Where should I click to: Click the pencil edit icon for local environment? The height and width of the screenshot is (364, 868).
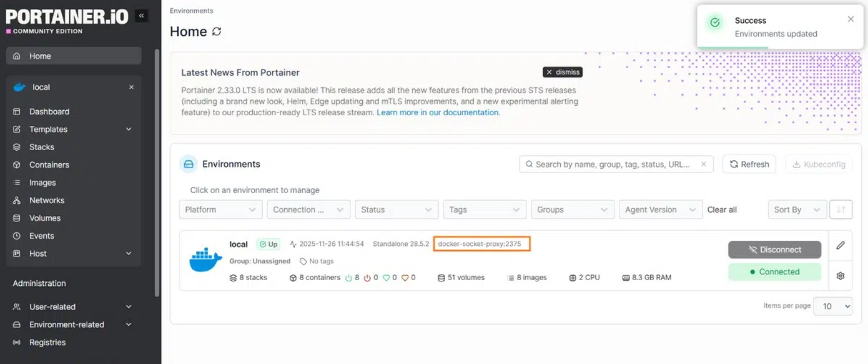click(840, 245)
